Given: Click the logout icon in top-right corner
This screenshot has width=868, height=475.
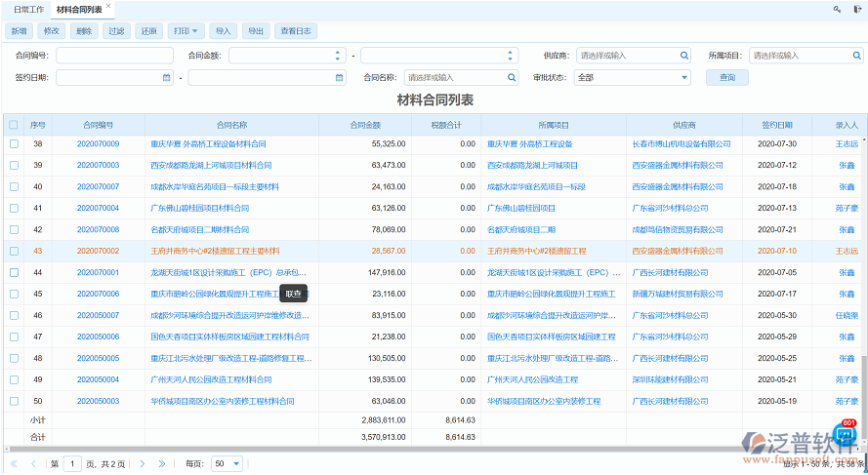Looking at the screenshot, I should click(855, 9).
